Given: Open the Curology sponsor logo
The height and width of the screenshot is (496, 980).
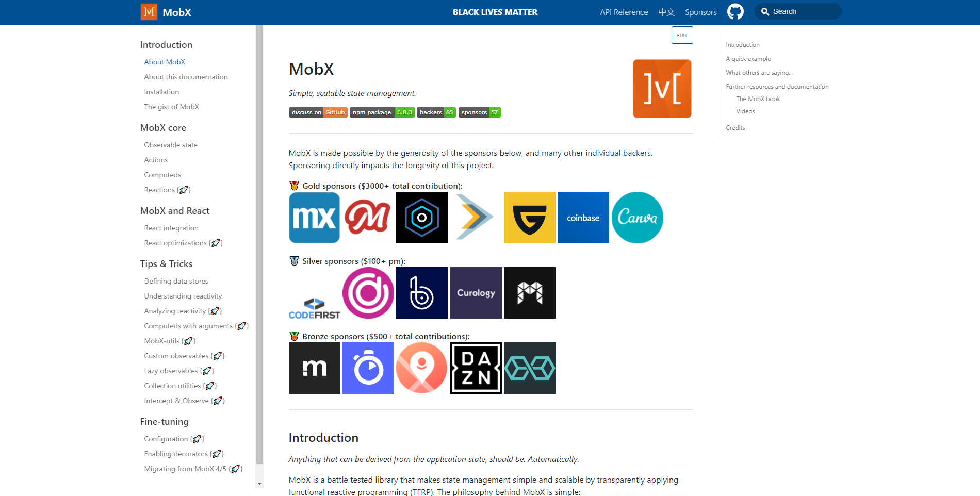Looking at the screenshot, I should coord(476,293).
